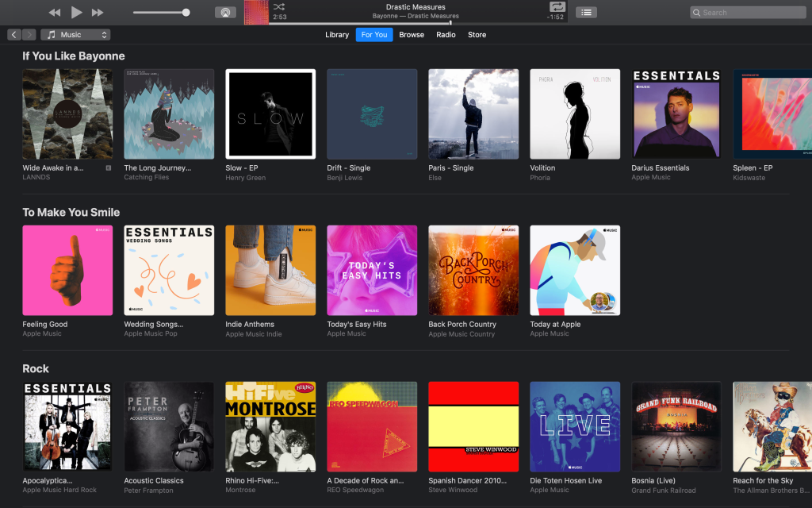Open the REO Speedwagon album cover

(x=372, y=426)
